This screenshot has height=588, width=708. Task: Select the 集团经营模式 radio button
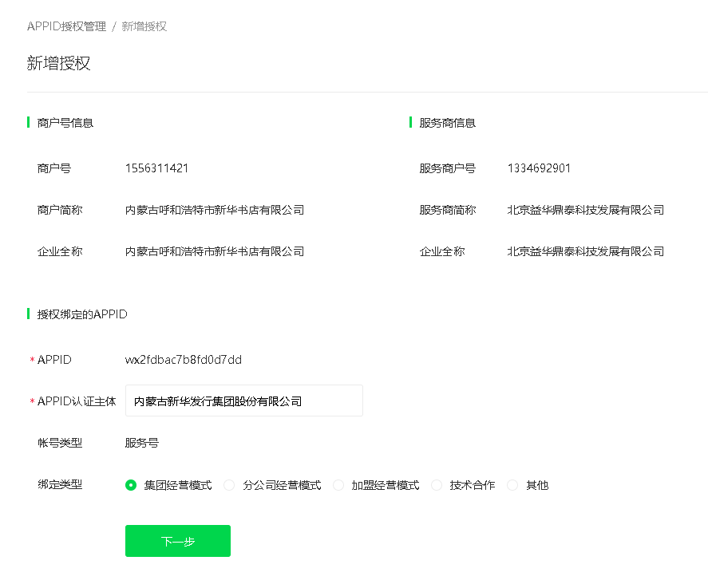132,485
